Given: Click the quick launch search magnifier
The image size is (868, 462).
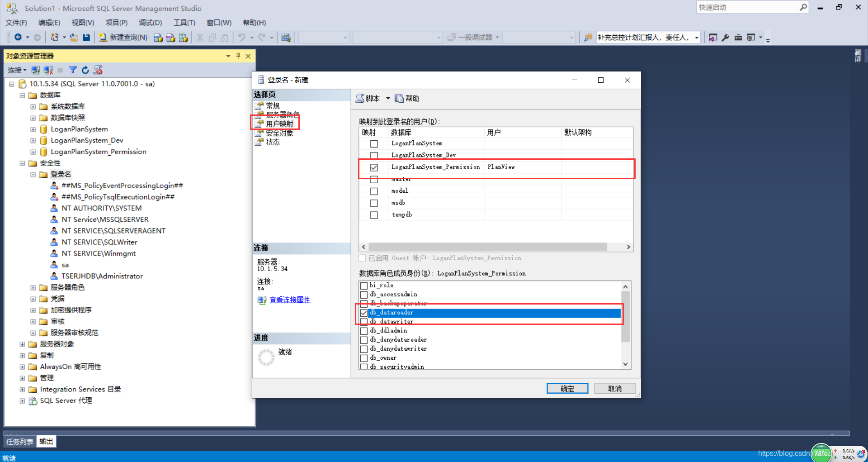Looking at the screenshot, I should pos(803,7).
